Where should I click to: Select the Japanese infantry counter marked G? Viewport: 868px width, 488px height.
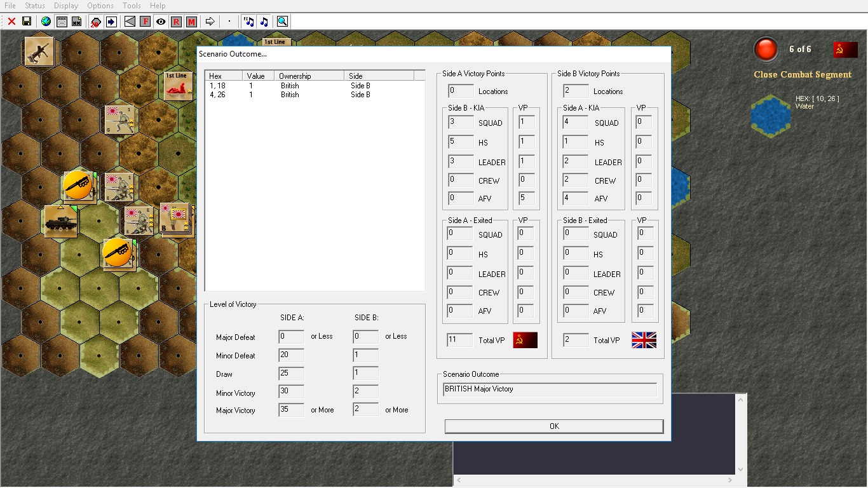point(119,119)
